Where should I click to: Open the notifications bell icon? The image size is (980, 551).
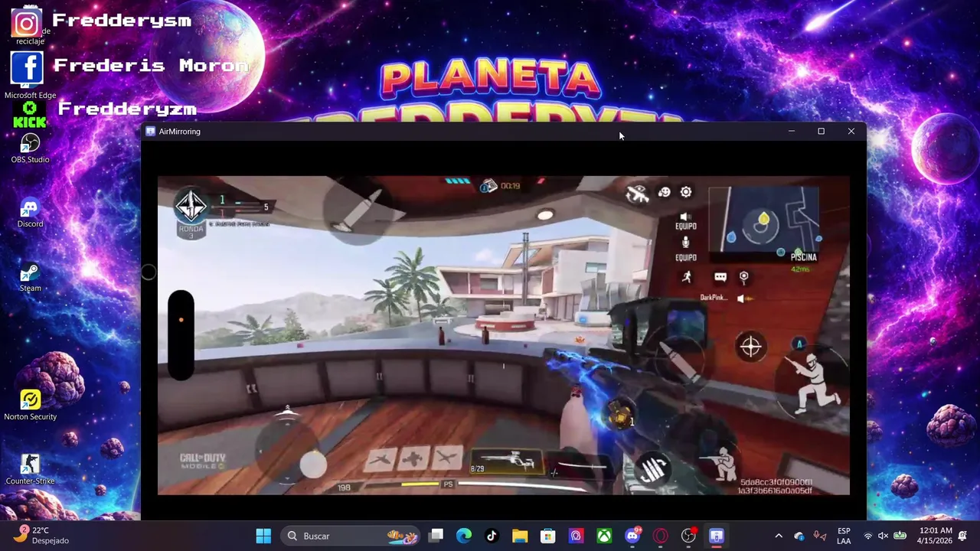tap(963, 536)
